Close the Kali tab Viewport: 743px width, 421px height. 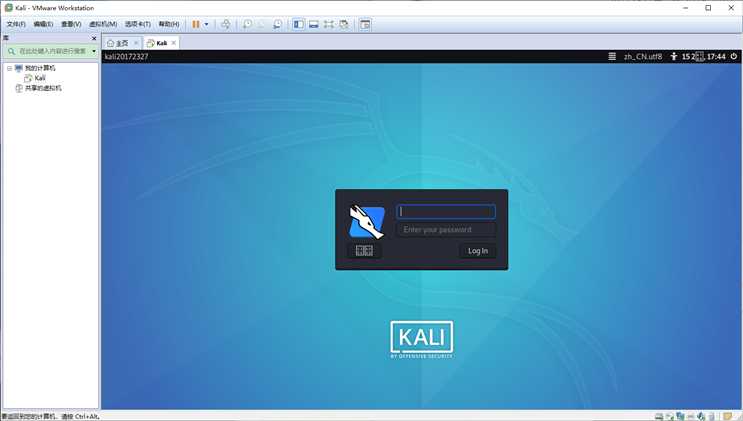tap(174, 43)
